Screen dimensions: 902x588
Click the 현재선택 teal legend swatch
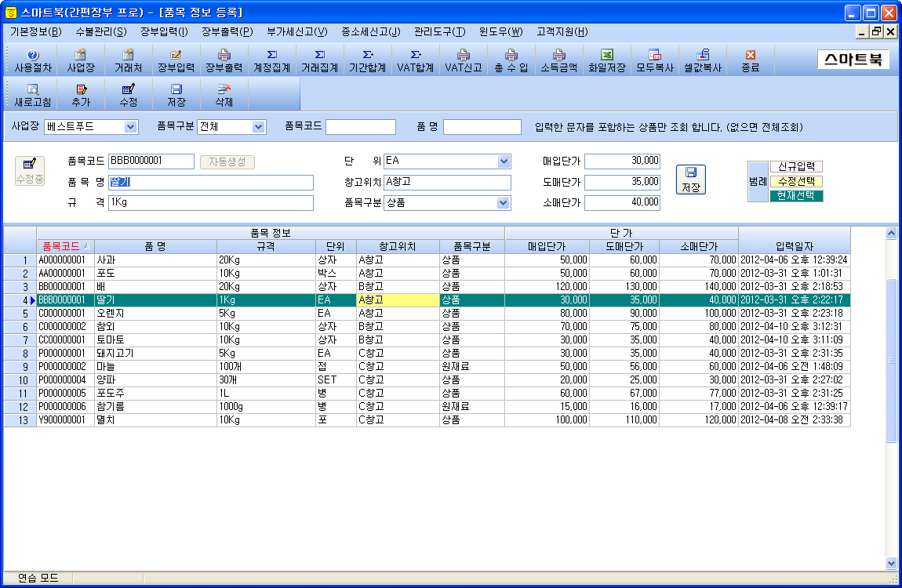click(796, 196)
